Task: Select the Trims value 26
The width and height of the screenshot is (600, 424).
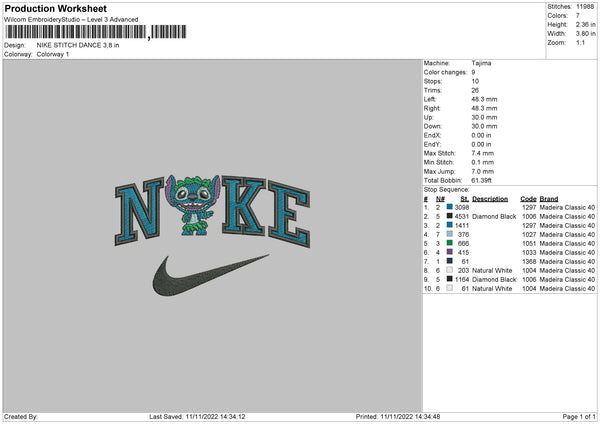Action: click(x=475, y=90)
